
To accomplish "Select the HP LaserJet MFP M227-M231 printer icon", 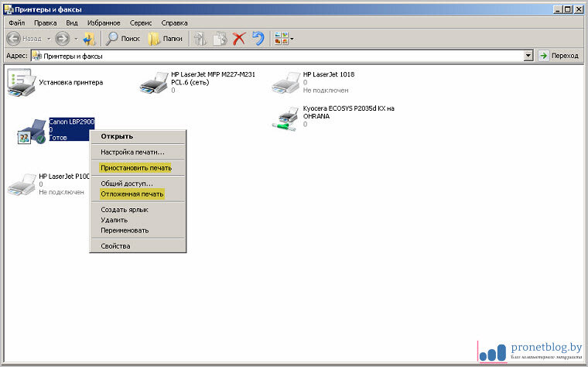I will point(154,83).
